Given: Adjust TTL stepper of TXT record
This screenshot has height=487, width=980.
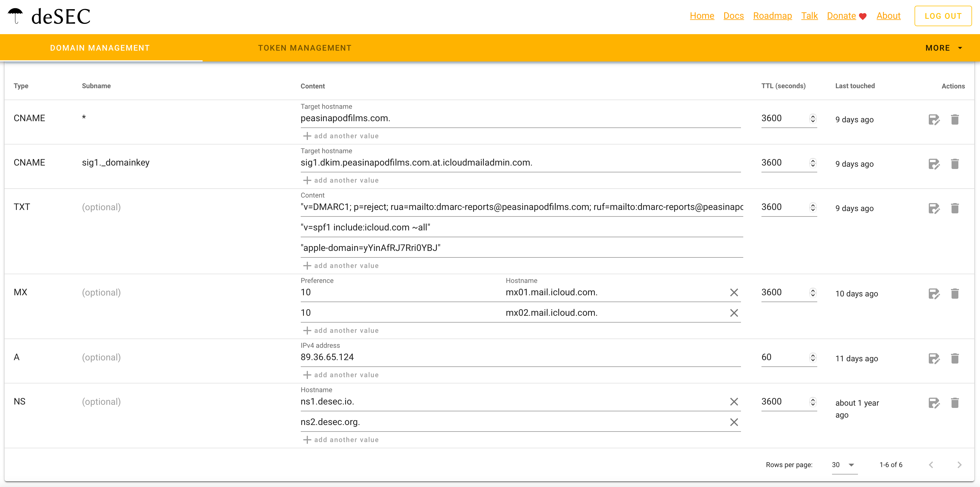Looking at the screenshot, I should click(x=813, y=207).
